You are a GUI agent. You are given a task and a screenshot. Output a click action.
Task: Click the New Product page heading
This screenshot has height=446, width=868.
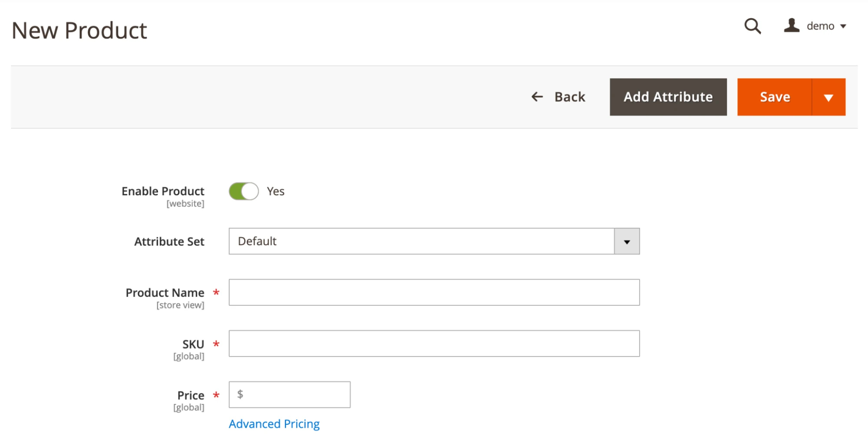(79, 31)
